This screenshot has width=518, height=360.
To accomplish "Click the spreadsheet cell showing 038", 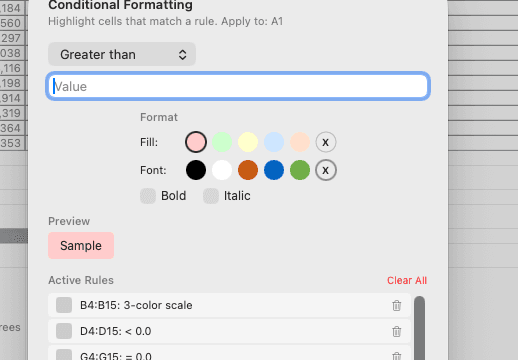I will [12, 53].
